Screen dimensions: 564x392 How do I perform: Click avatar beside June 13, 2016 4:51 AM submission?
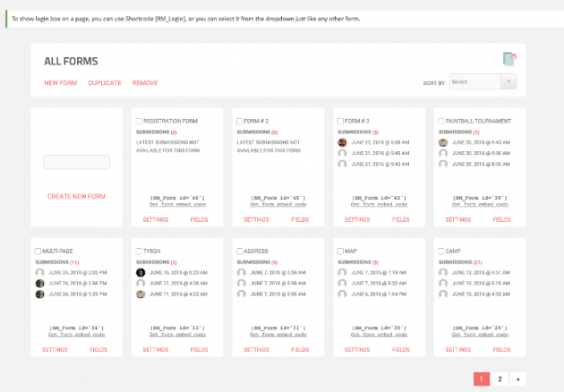click(x=443, y=273)
